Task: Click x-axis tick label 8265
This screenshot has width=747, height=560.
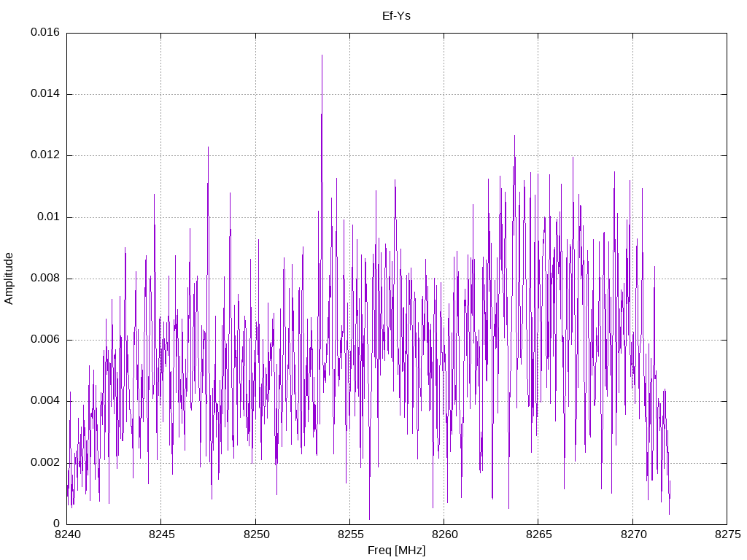Action: tap(539, 534)
